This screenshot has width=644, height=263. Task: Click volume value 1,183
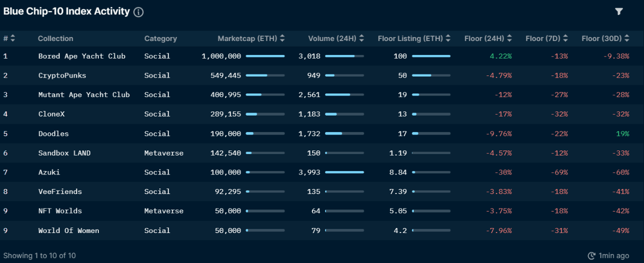(310, 114)
